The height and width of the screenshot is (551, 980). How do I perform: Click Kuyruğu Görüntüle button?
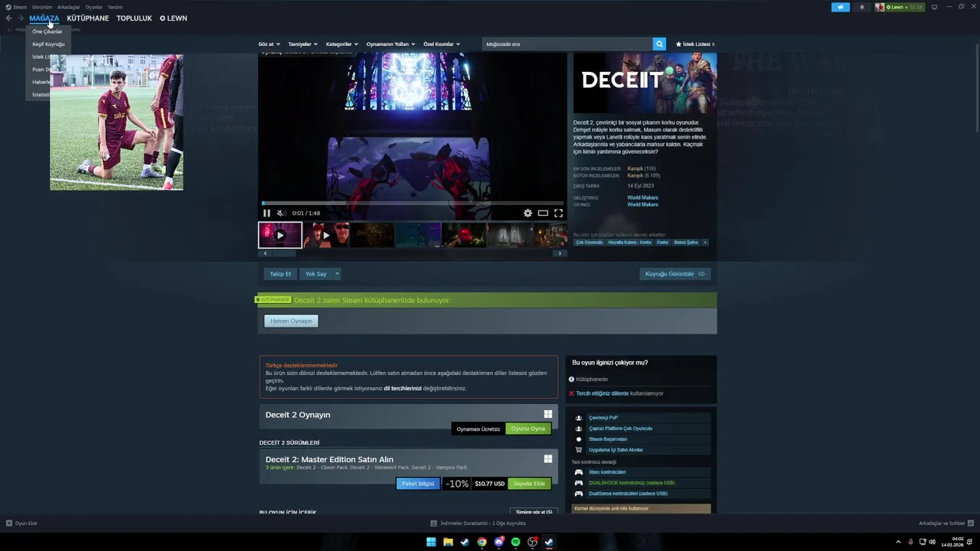click(x=675, y=274)
